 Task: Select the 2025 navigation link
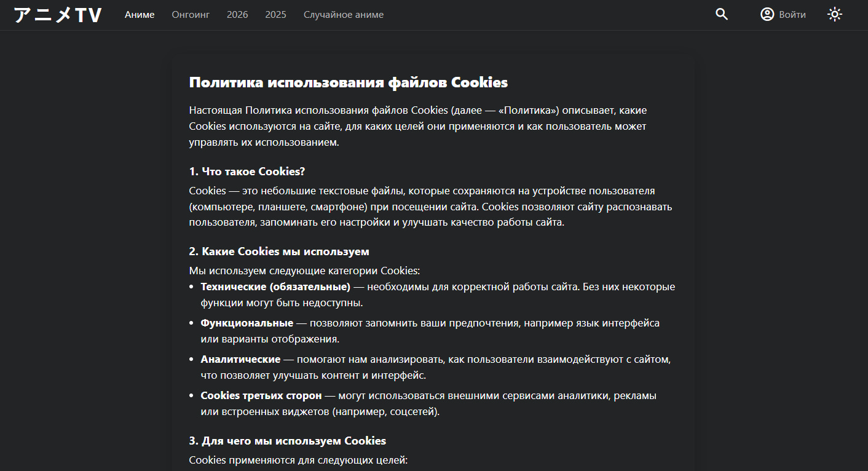pyautogui.click(x=275, y=15)
